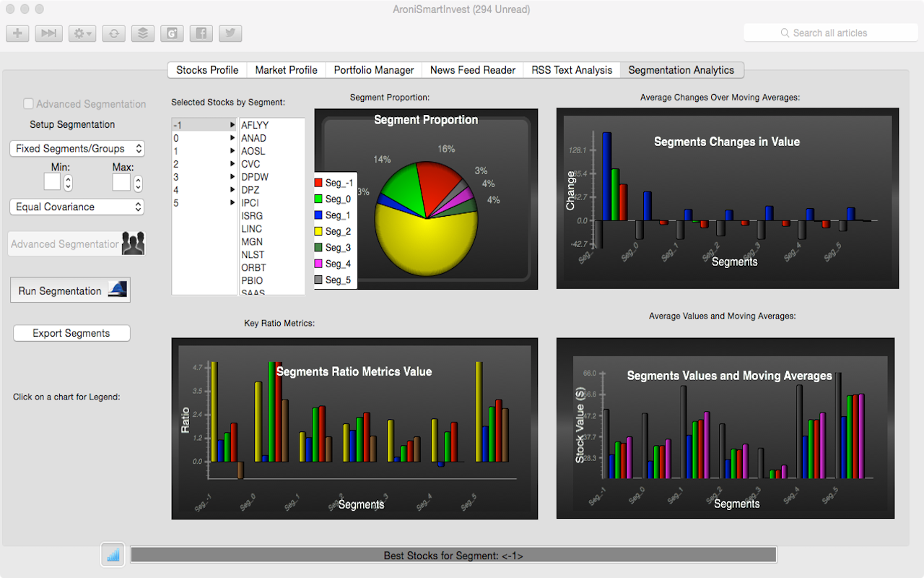Click the Export Segments button
This screenshot has height=578, width=924.
[x=71, y=333]
